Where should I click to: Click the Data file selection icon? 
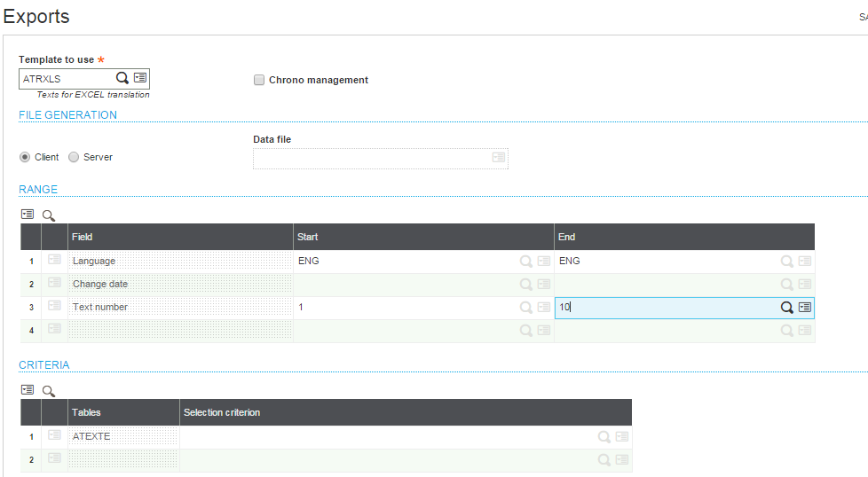[x=499, y=158]
